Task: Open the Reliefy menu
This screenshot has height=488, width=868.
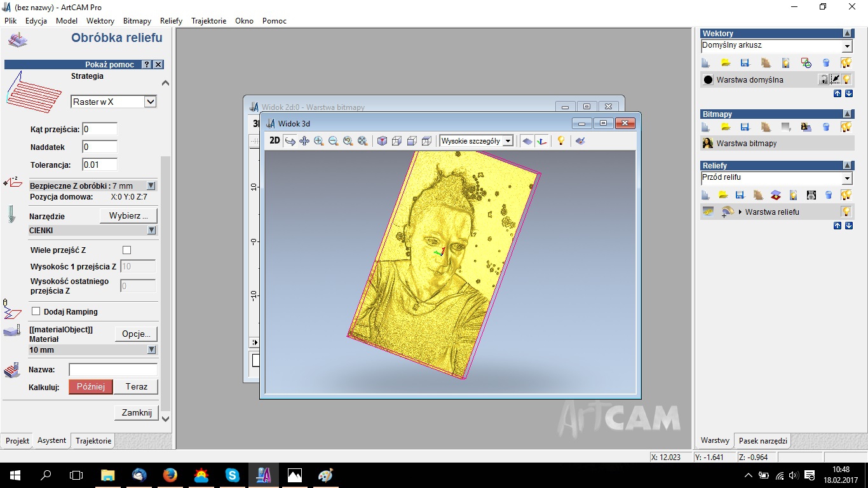Action: point(171,21)
